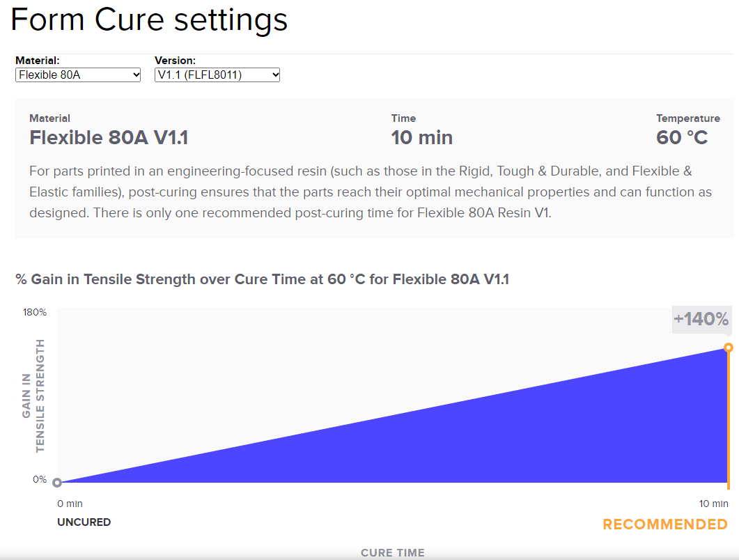
Task: Click the Flexible 80A V1.1 material heading
Action: point(109,138)
